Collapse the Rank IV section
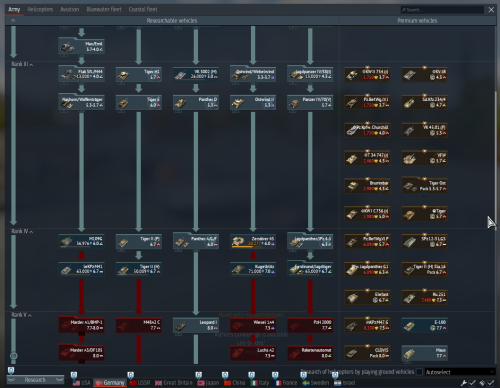The width and height of the screenshot is (500, 388). tap(22, 231)
